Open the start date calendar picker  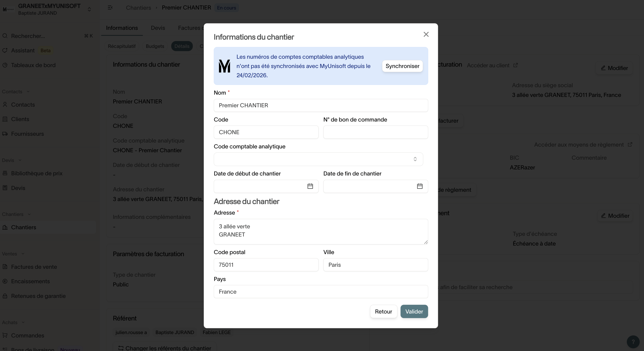point(310,186)
